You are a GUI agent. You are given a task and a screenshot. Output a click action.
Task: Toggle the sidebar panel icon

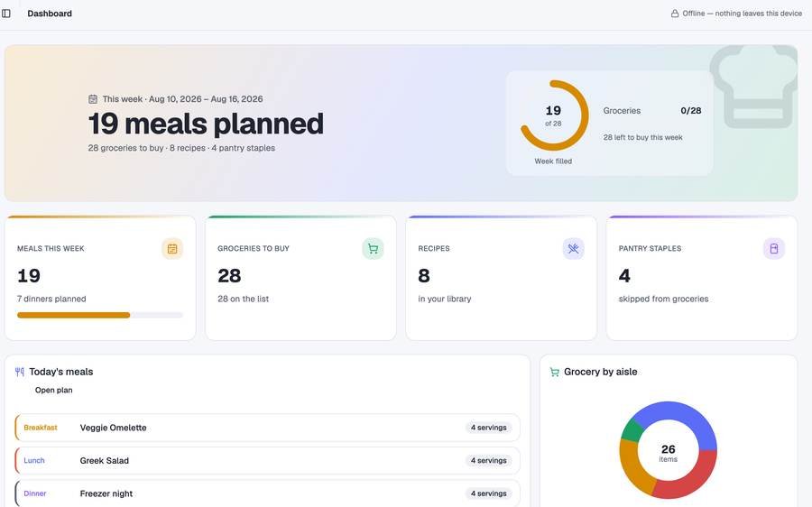[6, 14]
